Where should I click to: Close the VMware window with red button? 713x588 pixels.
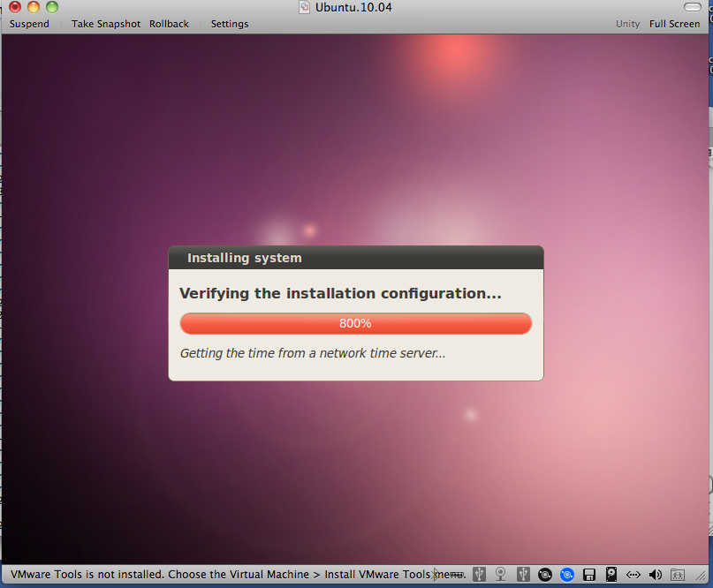tap(15, 7)
